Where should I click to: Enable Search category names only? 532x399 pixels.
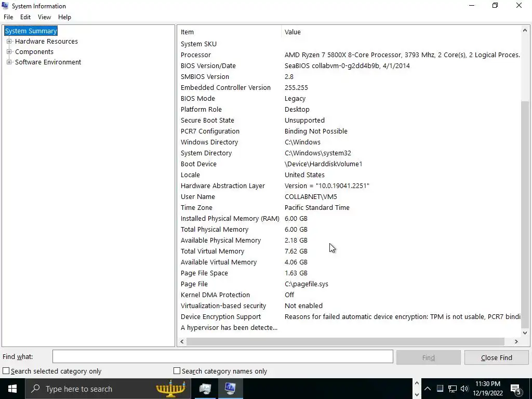[177, 371]
